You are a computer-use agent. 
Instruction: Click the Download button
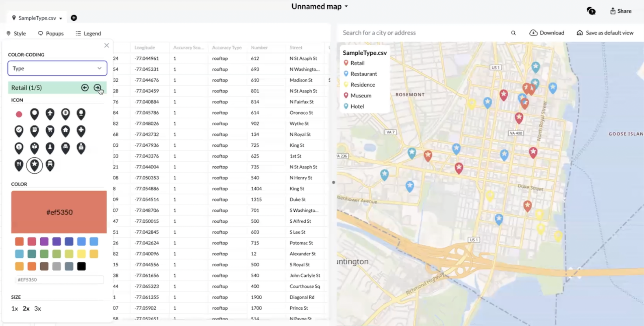[547, 33]
